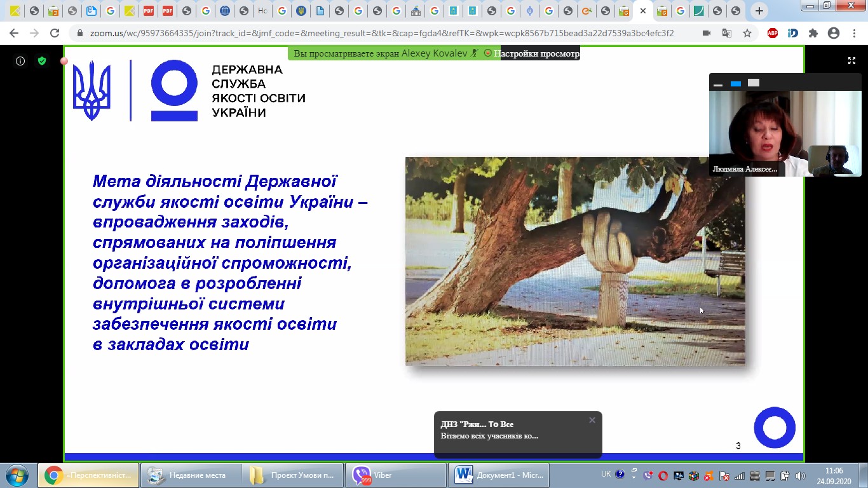Click the AdBlock Plus extension icon
868x488 pixels.
pyautogui.click(x=772, y=34)
